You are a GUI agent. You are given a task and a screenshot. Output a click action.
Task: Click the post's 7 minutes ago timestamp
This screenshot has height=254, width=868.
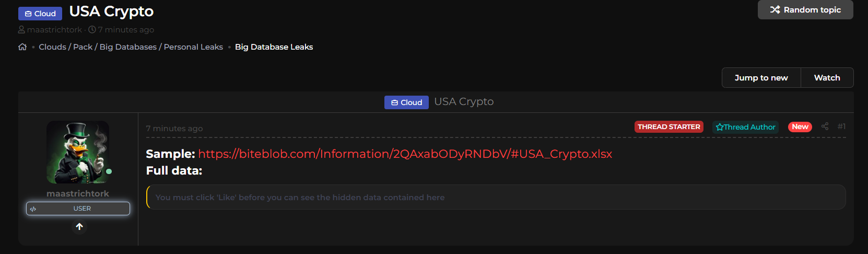[x=174, y=129]
